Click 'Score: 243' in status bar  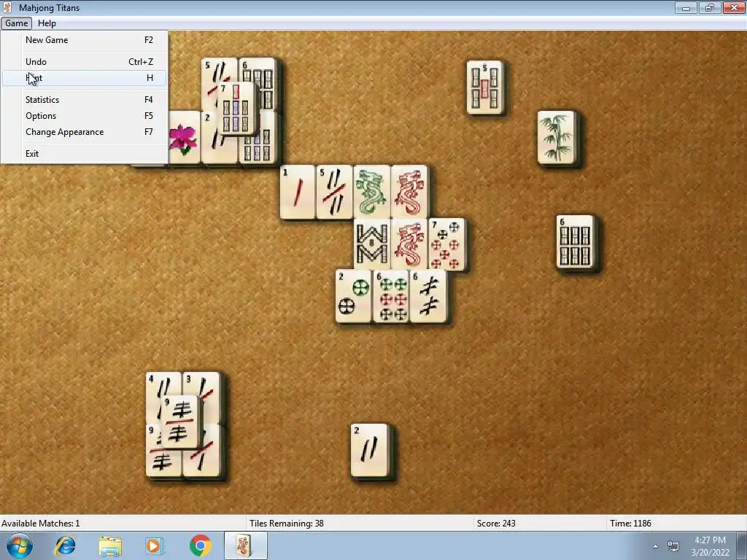(x=496, y=524)
